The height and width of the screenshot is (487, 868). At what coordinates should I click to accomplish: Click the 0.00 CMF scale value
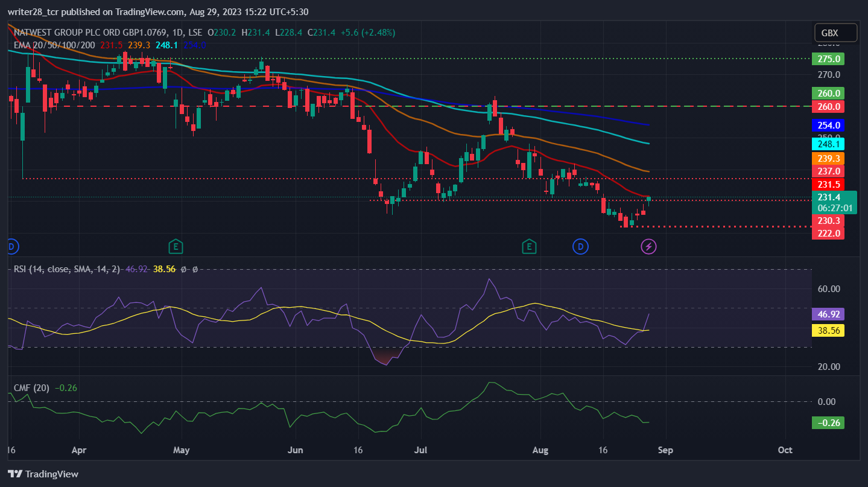pos(827,401)
